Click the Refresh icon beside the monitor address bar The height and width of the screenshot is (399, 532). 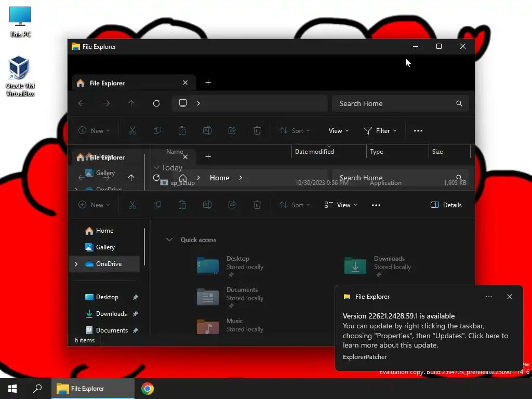pos(156,103)
